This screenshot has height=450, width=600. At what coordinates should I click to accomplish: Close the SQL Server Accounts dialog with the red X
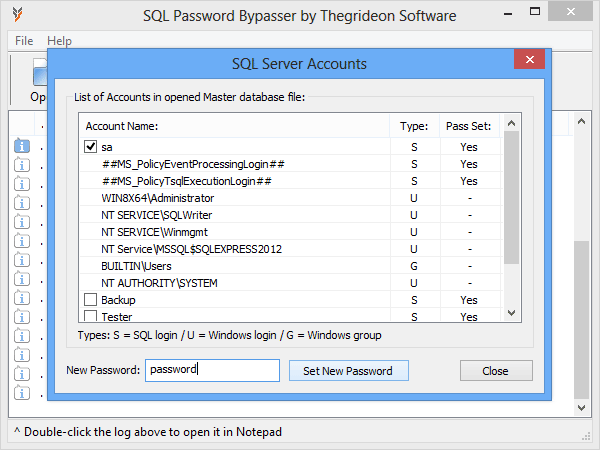click(x=530, y=59)
